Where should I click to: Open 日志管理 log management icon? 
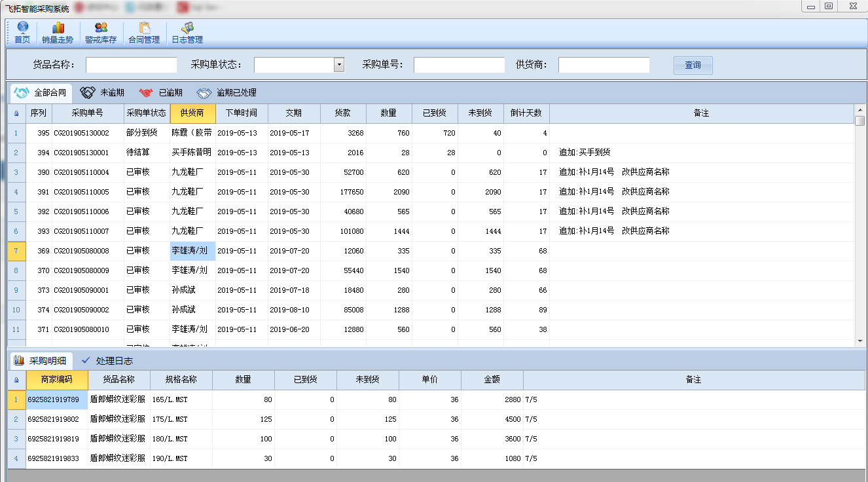[187, 33]
